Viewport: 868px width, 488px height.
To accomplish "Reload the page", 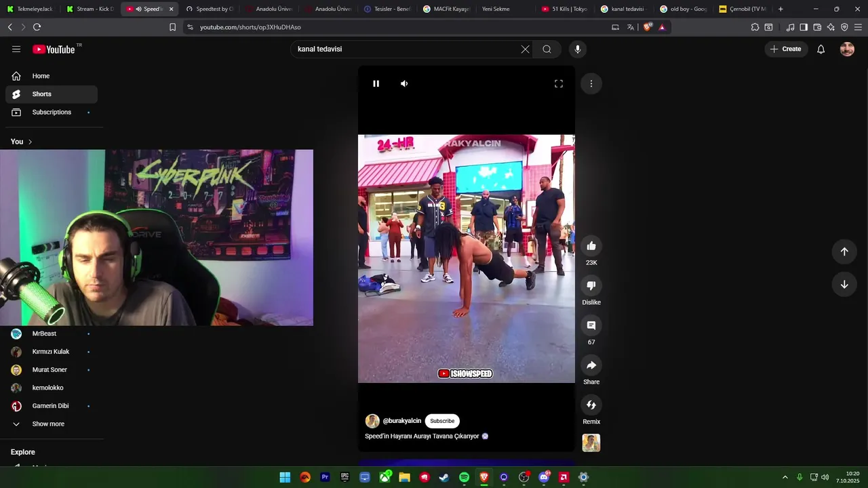I will pyautogui.click(x=37, y=27).
